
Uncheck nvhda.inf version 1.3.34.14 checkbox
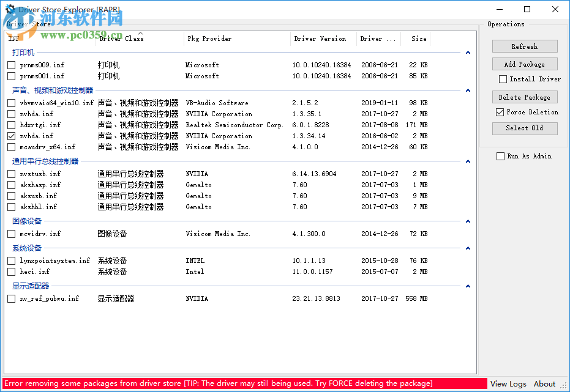coord(11,136)
